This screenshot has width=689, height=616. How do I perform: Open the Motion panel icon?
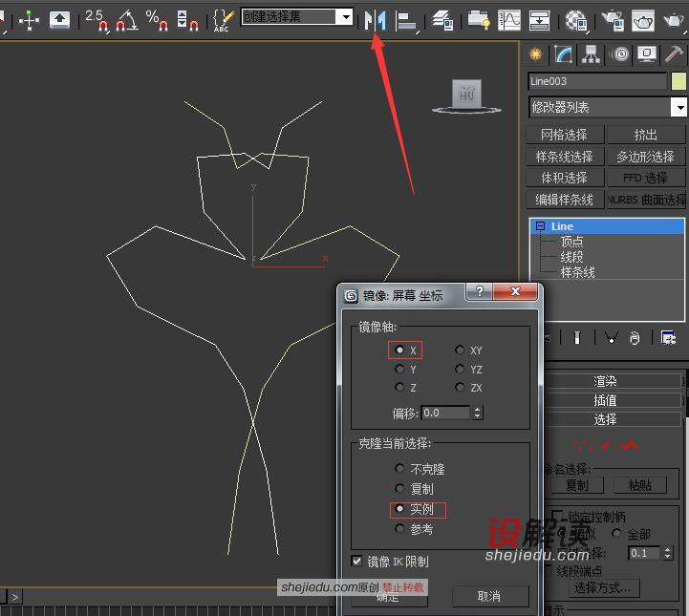tap(620, 54)
